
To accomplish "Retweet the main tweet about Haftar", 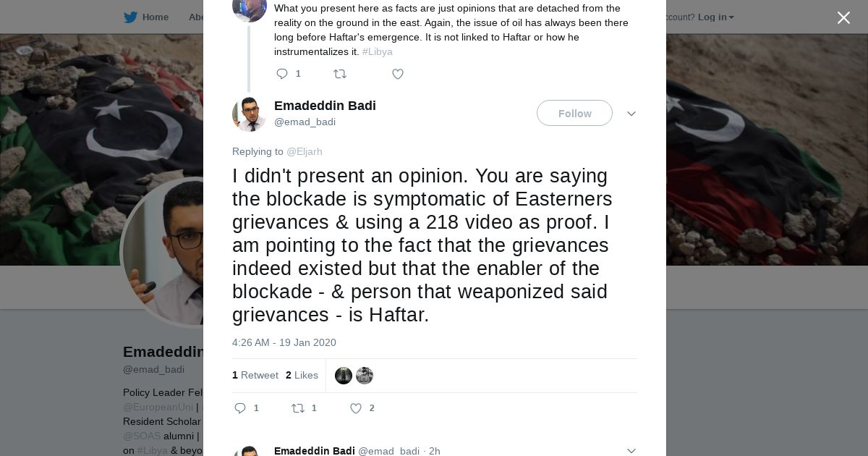I will pyautogui.click(x=298, y=408).
